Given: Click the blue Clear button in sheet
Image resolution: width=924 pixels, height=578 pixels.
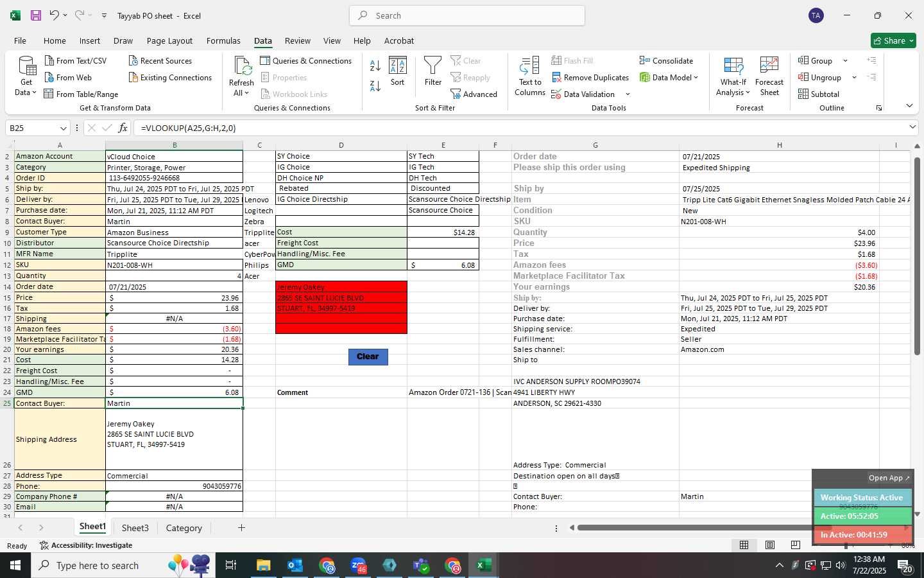Looking at the screenshot, I should [x=368, y=356].
